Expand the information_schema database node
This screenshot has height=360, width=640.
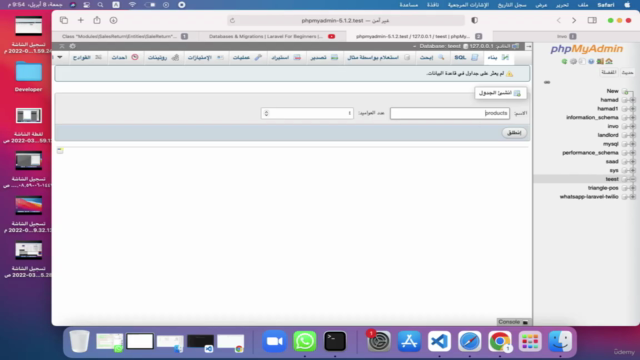coord(632,118)
